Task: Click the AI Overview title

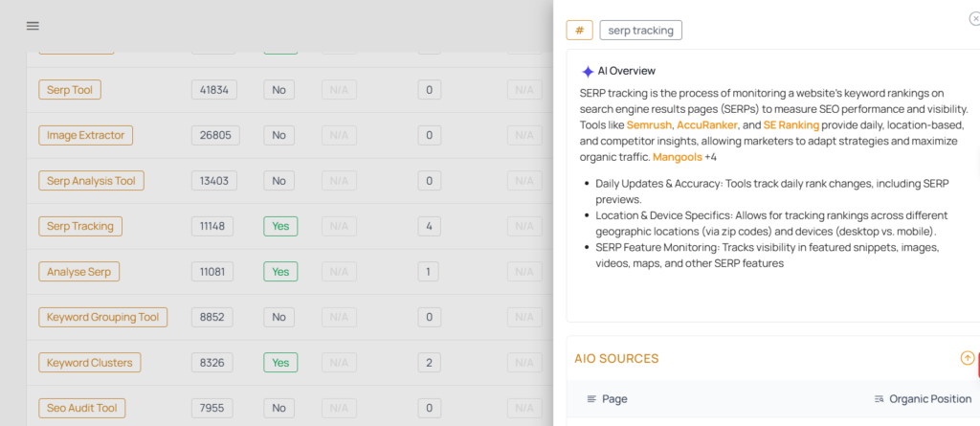Action: [x=627, y=71]
